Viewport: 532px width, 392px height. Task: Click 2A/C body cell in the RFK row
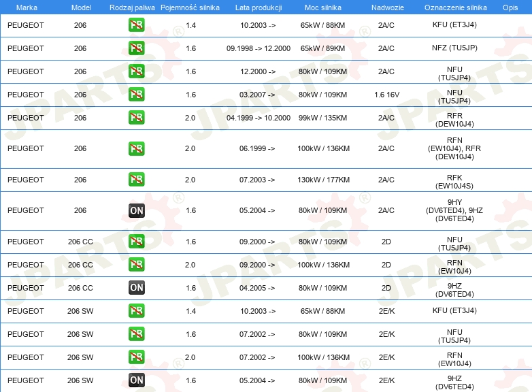point(386,180)
